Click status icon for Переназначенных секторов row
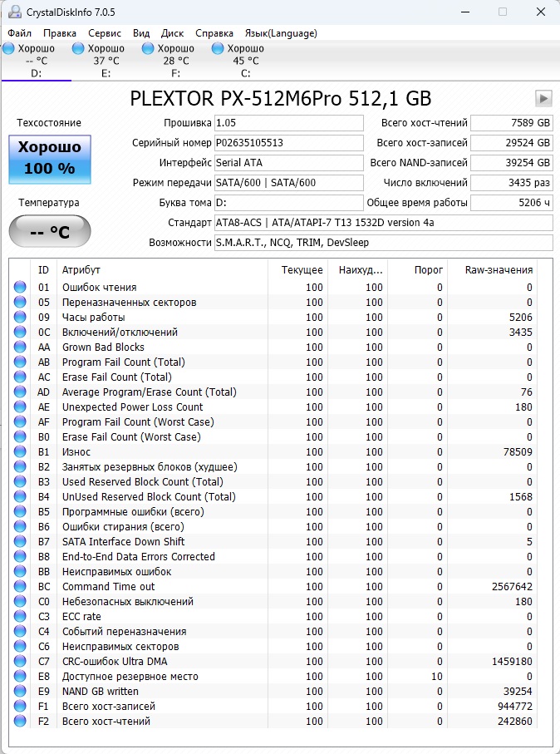 point(20,302)
